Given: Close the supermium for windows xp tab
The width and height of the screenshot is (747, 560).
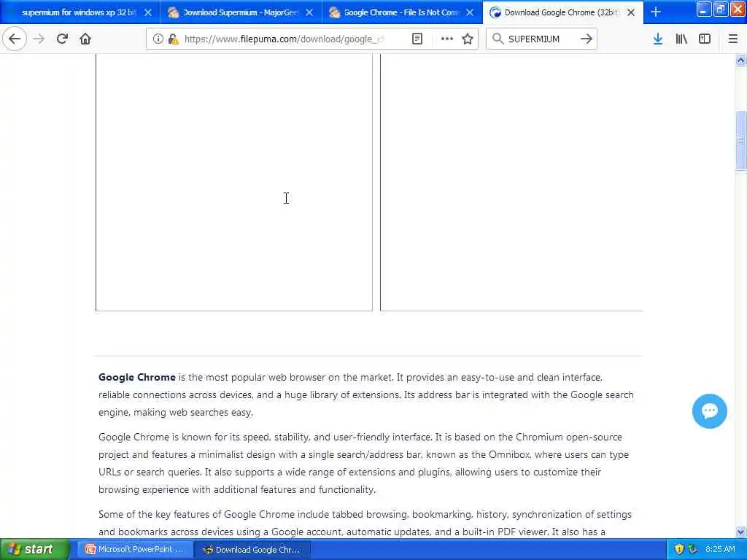Looking at the screenshot, I should [x=148, y=12].
